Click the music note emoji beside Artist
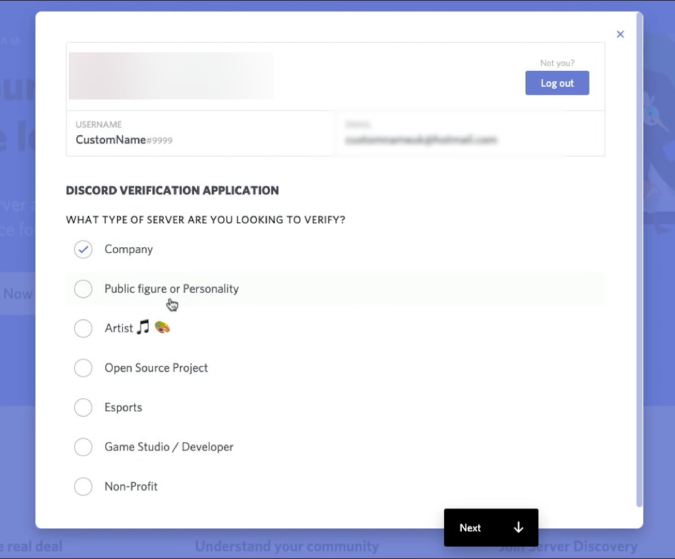Viewport: 675px width, 559px height. click(143, 327)
